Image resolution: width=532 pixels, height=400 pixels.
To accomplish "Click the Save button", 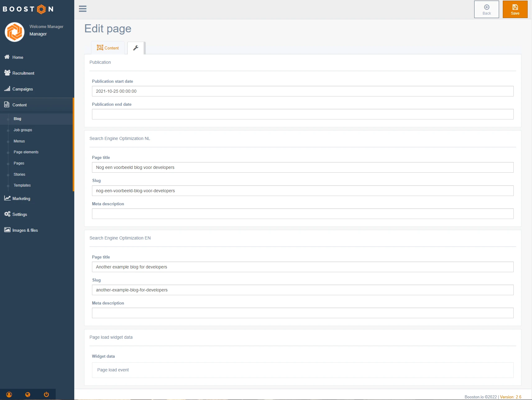I will pyautogui.click(x=515, y=9).
